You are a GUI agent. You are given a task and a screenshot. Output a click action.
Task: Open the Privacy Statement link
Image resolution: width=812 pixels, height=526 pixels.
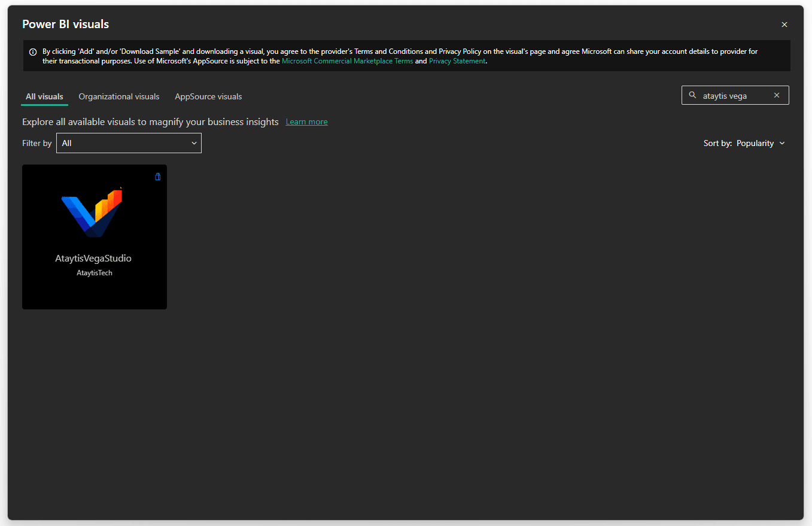(457, 61)
